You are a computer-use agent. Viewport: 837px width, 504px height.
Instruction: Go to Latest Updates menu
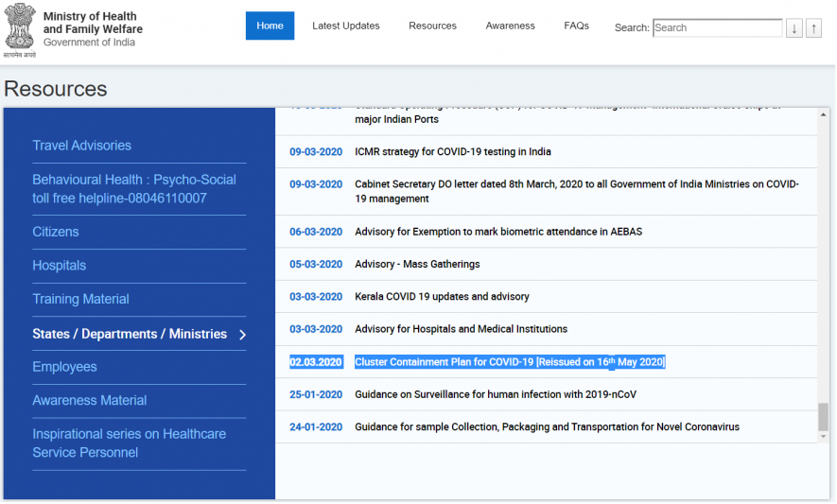pos(346,26)
